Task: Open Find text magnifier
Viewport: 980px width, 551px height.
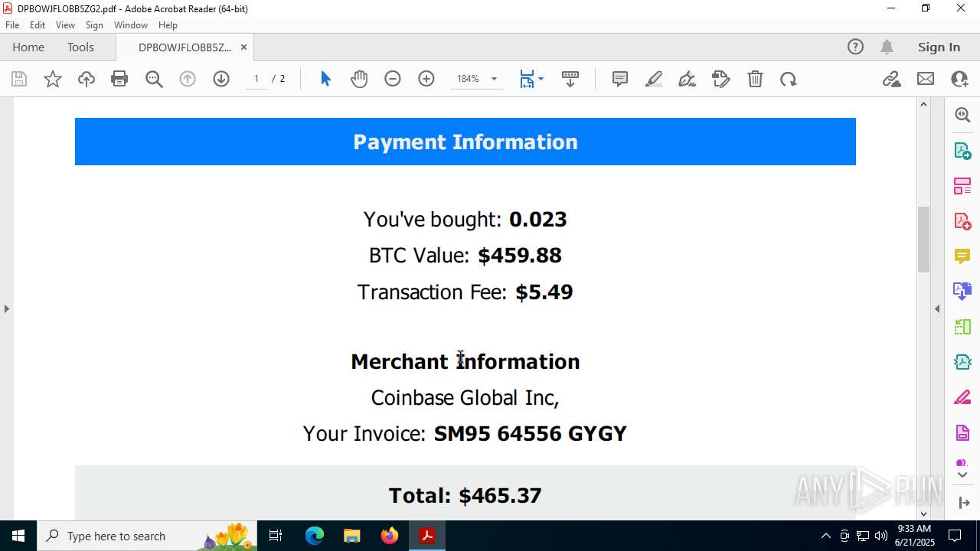Action: 154,79
